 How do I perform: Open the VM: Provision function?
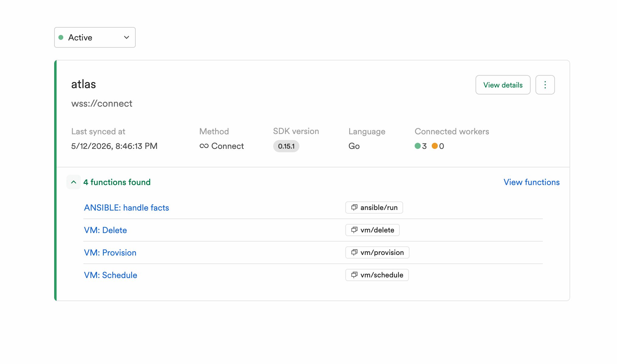pos(110,252)
